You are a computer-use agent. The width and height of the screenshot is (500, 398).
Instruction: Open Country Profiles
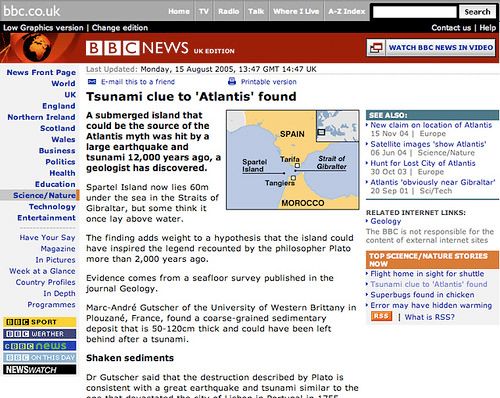pyautogui.click(x=46, y=282)
